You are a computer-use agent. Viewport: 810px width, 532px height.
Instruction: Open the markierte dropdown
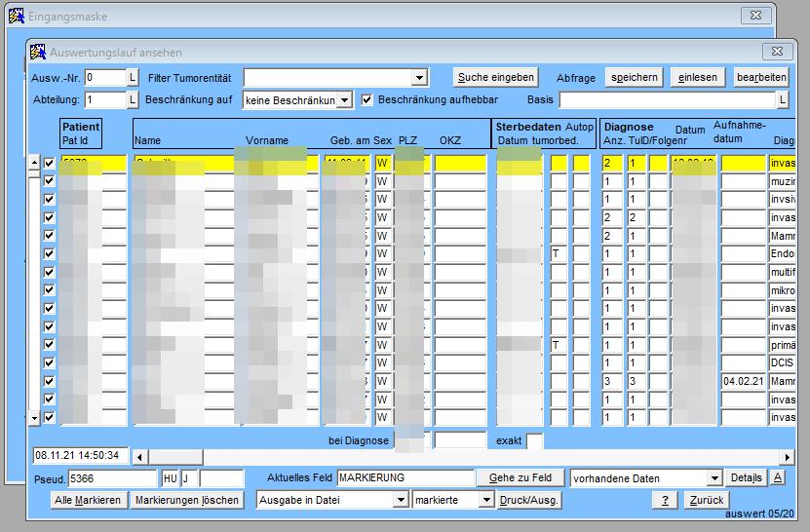click(486, 500)
